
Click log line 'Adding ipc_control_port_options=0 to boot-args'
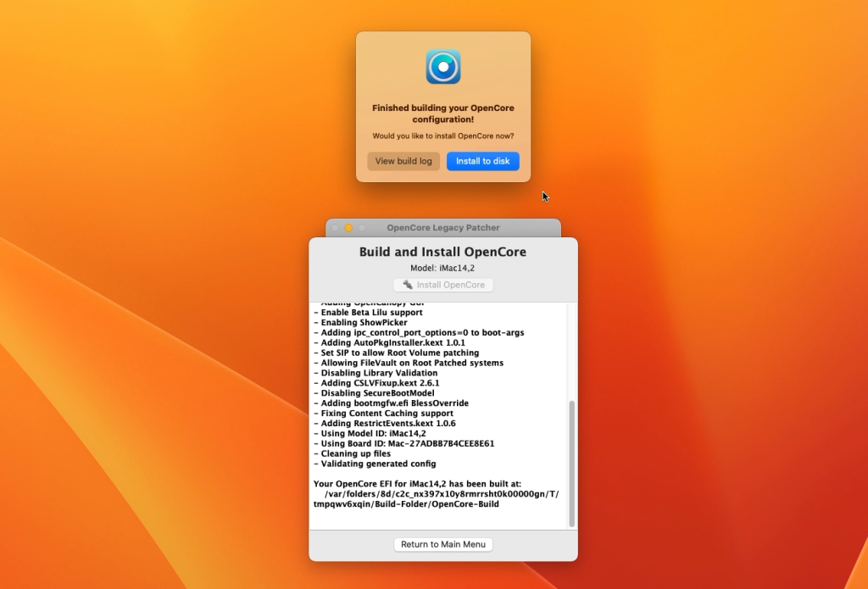coord(419,333)
